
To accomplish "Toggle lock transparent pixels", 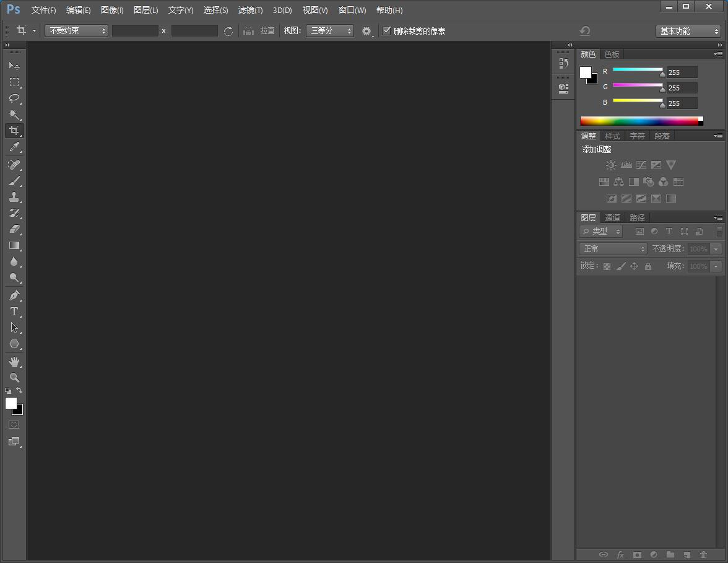I will [x=607, y=266].
